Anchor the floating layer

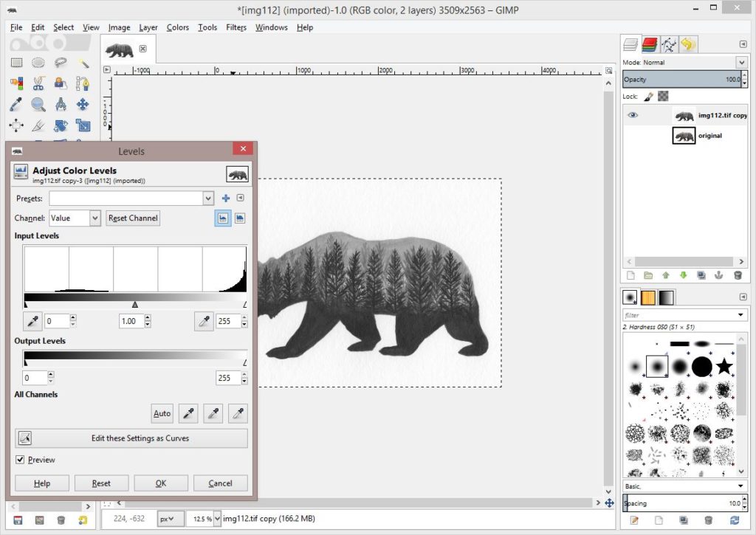click(x=718, y=275)
